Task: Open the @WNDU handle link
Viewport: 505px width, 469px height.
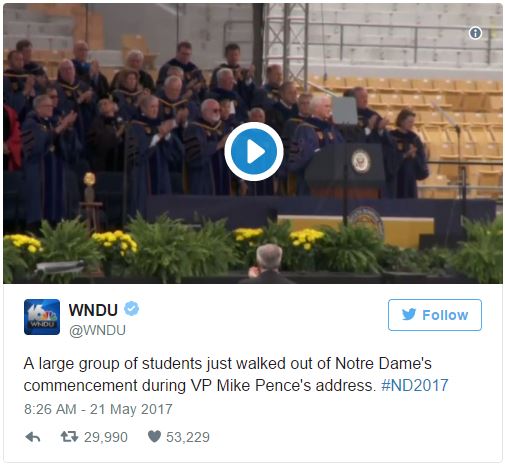Action: click(x=97, y=330)
